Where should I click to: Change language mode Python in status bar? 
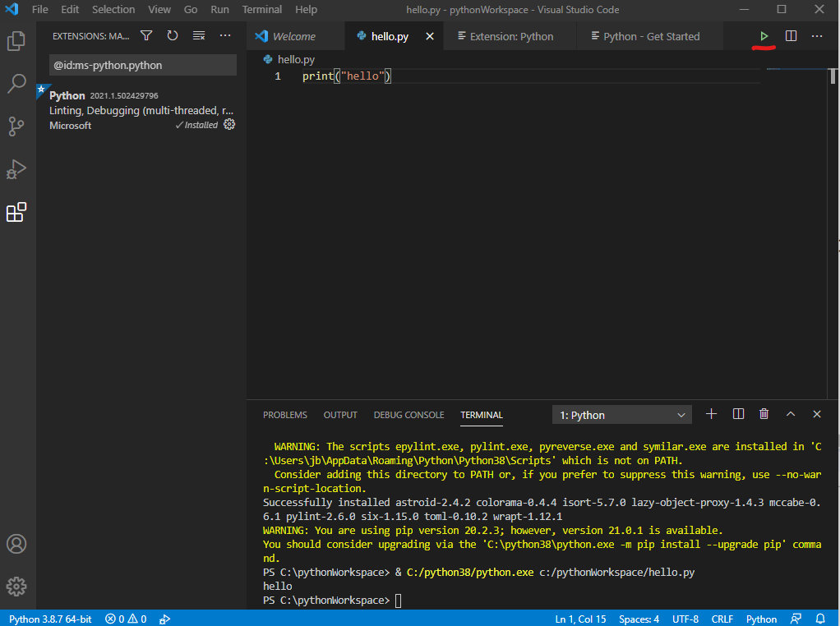click(761, 619)
